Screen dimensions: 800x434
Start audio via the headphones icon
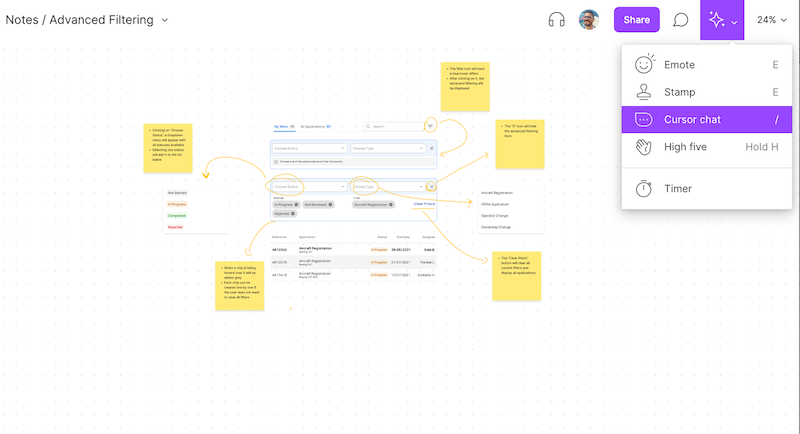pos(556,20)
